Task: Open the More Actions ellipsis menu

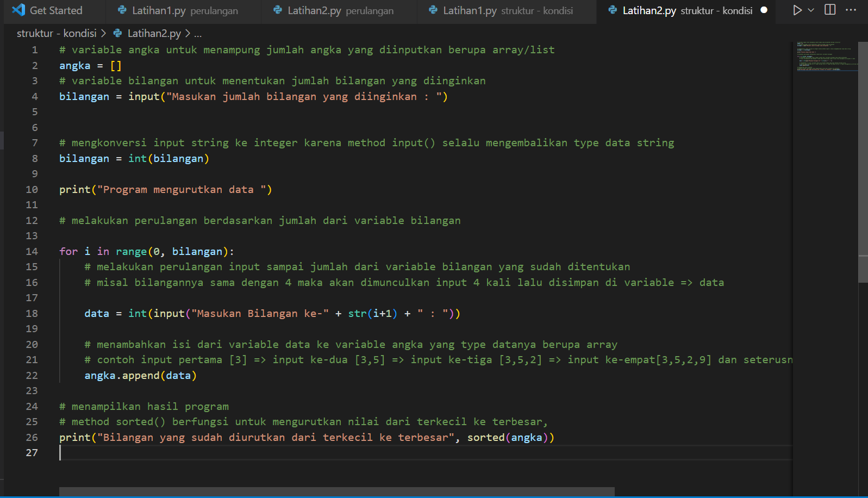Action: tap(851, 10)
